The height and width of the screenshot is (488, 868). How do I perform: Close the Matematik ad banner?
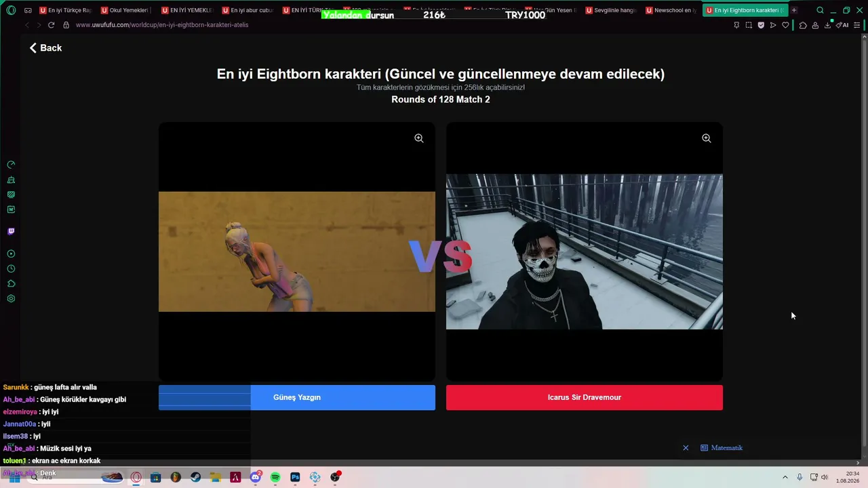686,448
